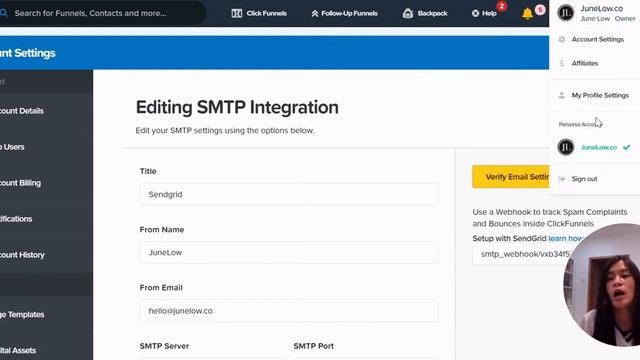The image size is (640, 360).
Task: Click the From Email input field
Action: [x=289, y=311]
